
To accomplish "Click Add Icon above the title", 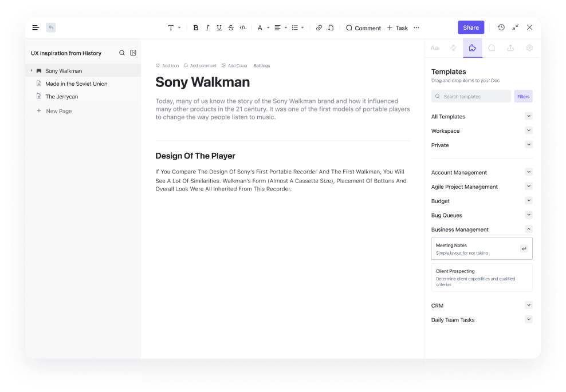I will (x=167, y=66).
